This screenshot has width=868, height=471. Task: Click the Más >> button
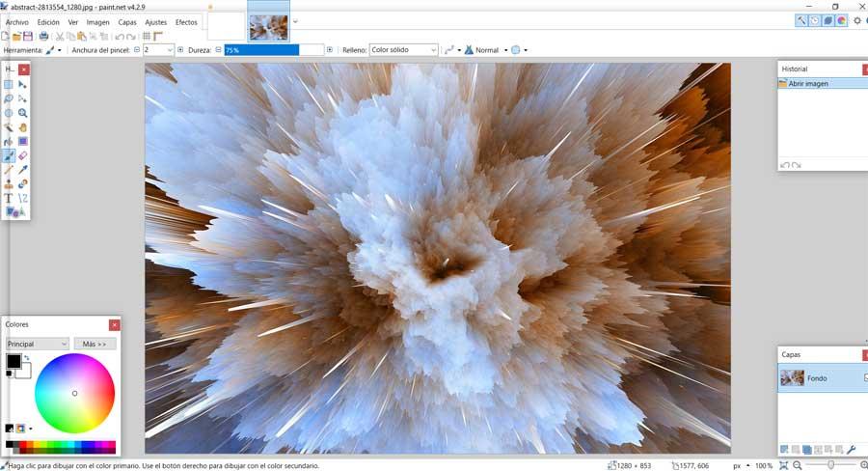[x=95, y=345]
